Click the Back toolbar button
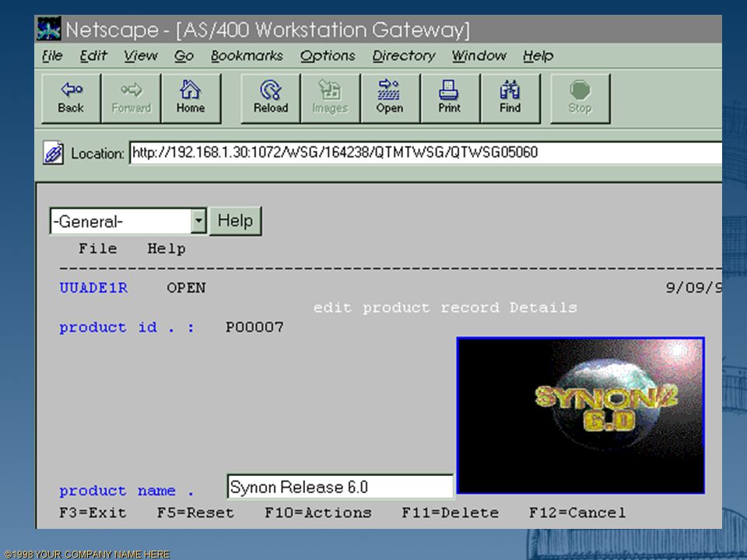This screenshot has width=747, height=560. (x=71, y=99)
